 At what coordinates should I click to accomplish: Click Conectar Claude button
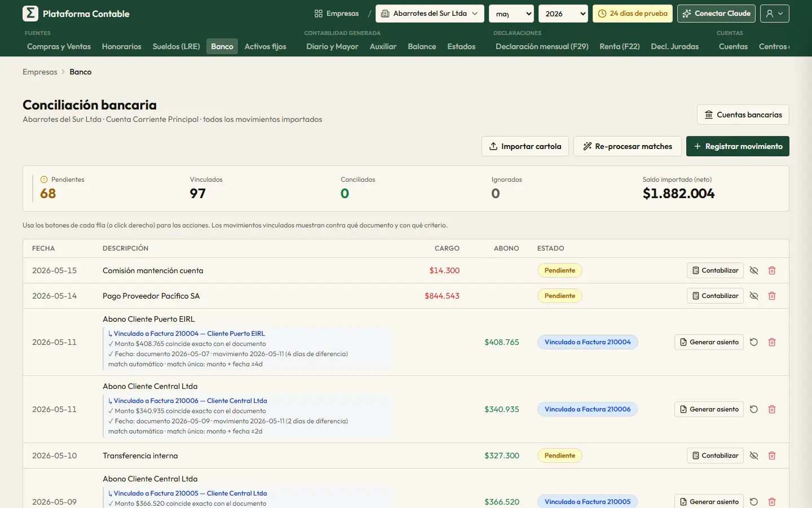717,14
